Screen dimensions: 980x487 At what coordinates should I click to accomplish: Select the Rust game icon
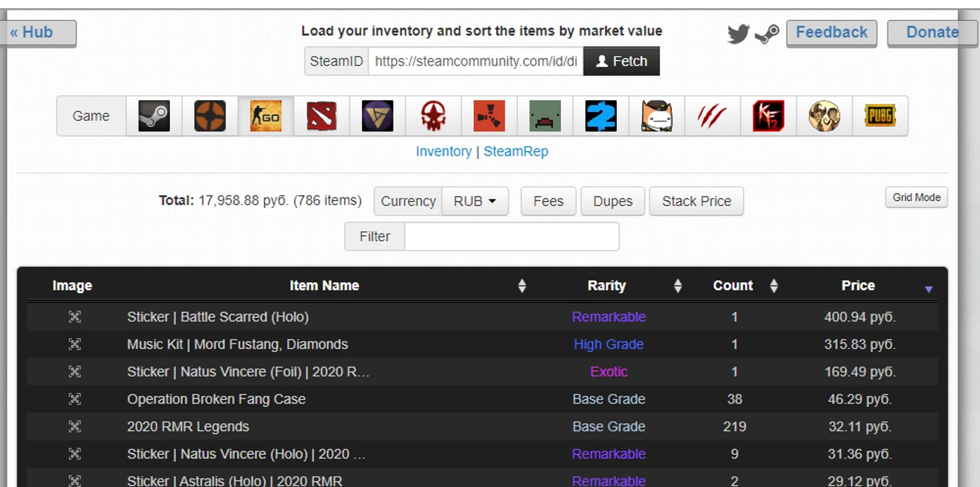(x=489, y=116)
